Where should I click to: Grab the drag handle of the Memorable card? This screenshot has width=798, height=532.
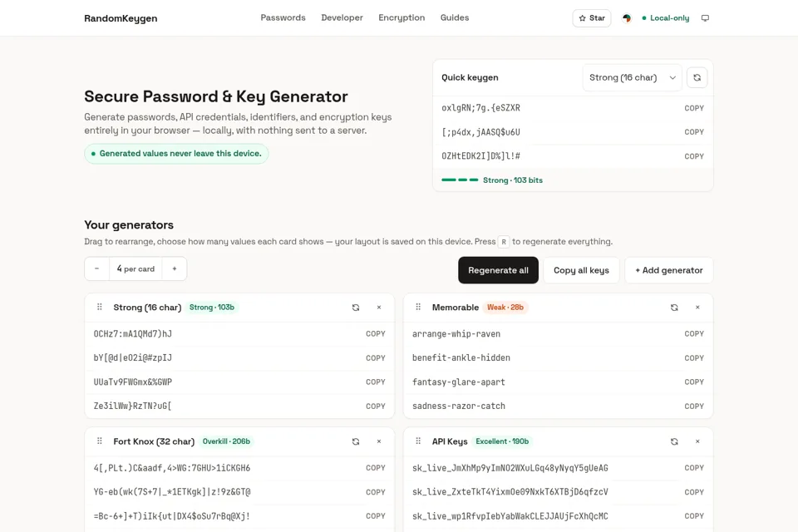point(418,307)
